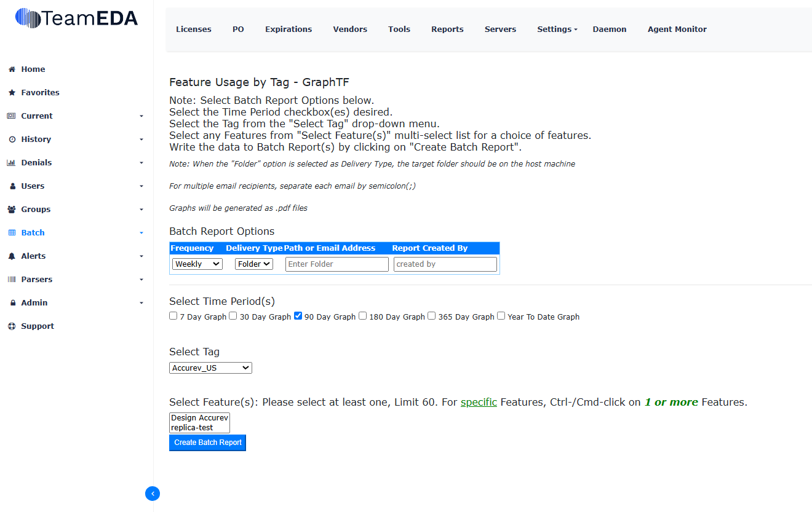Click the Current sidebar icon
Image resolution: width=812 pixels, height=512 pixels.
coord(11,116)
